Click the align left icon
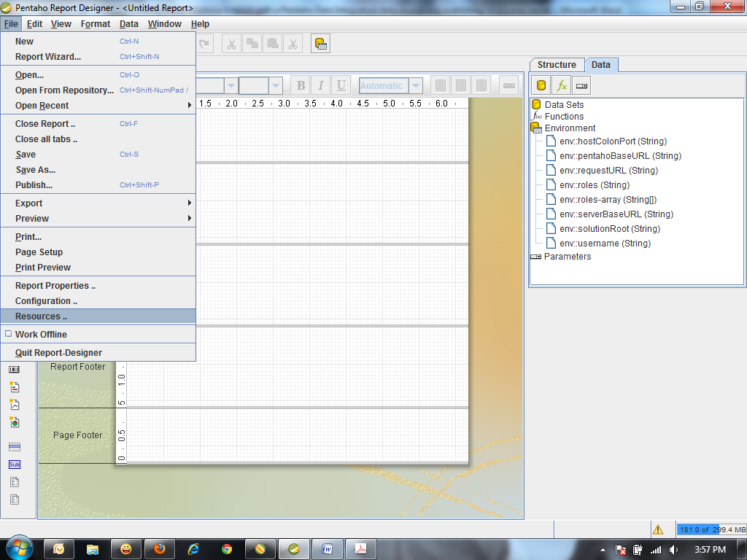747x560 pixels. (x=441, y=86)
